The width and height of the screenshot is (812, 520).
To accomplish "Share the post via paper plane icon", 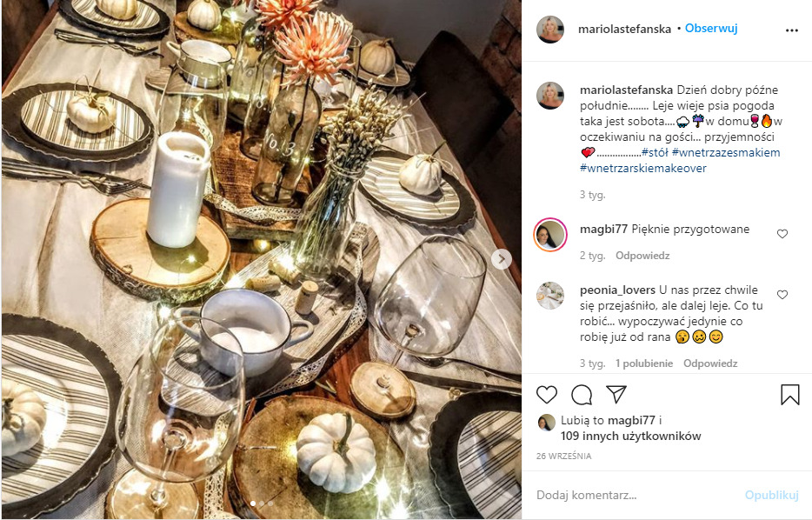I will click(x=616, y=394).
